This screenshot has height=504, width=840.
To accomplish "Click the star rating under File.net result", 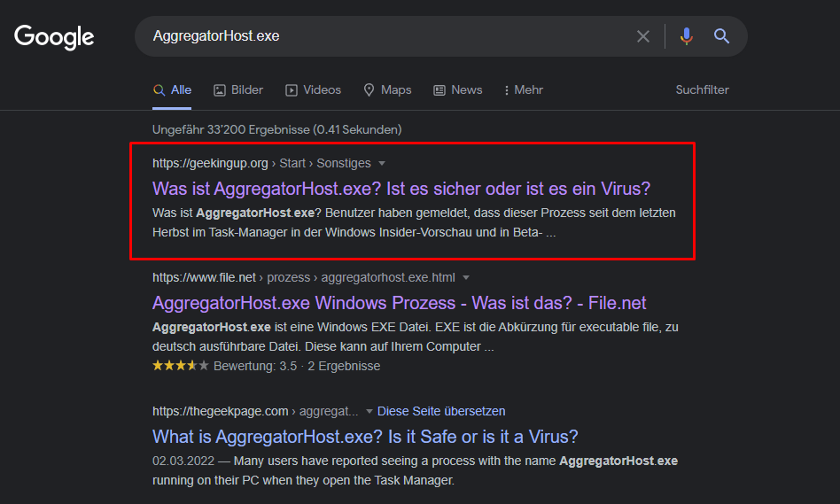I will point(181,366).
